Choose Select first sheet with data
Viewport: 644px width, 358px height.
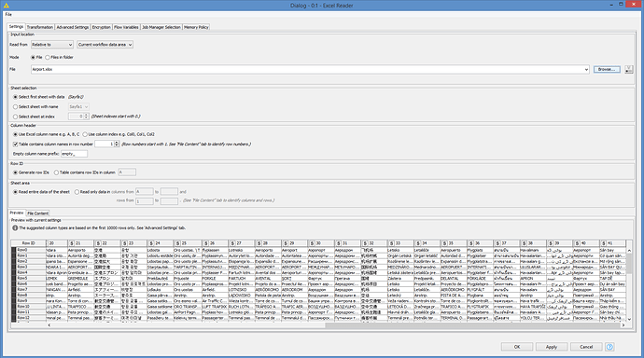pyautogui.click(x=15, y=97)
